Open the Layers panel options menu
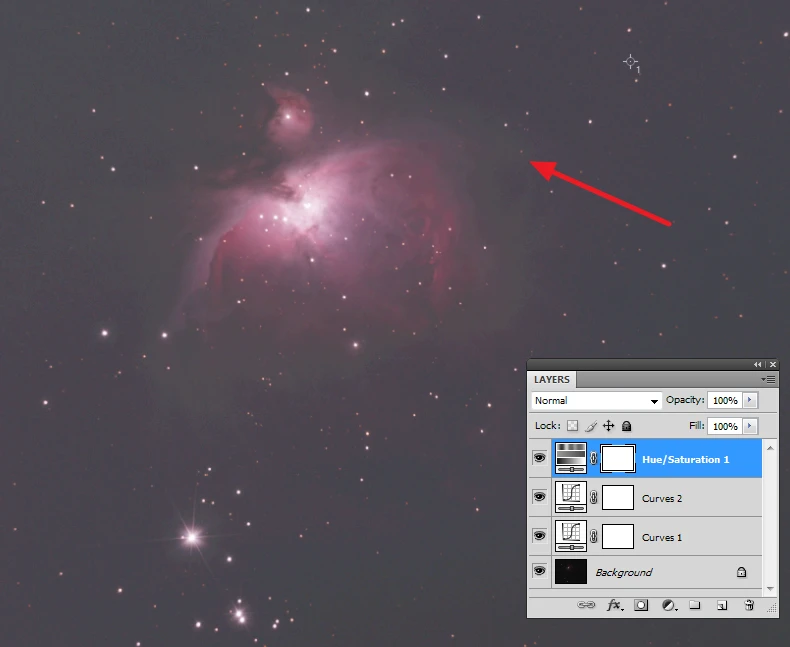 click(x=768, y=380)
